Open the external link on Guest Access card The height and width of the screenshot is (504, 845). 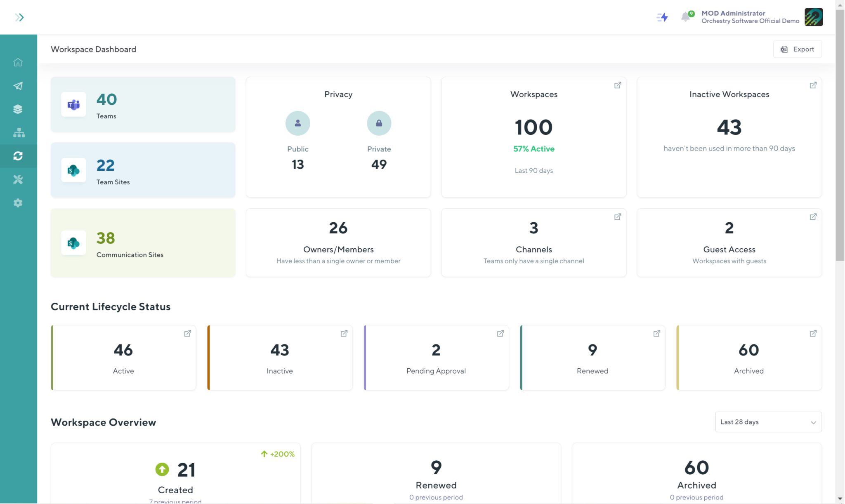pos(813,217)
